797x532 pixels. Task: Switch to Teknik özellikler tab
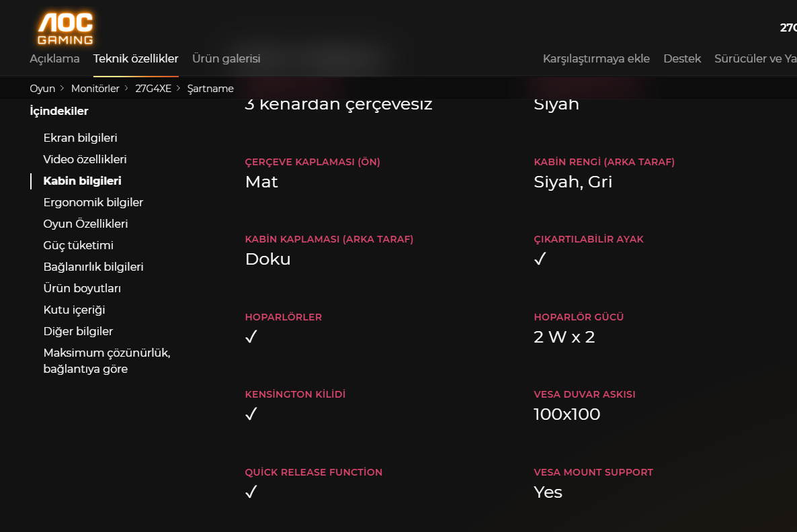click(x=136, y=58)
